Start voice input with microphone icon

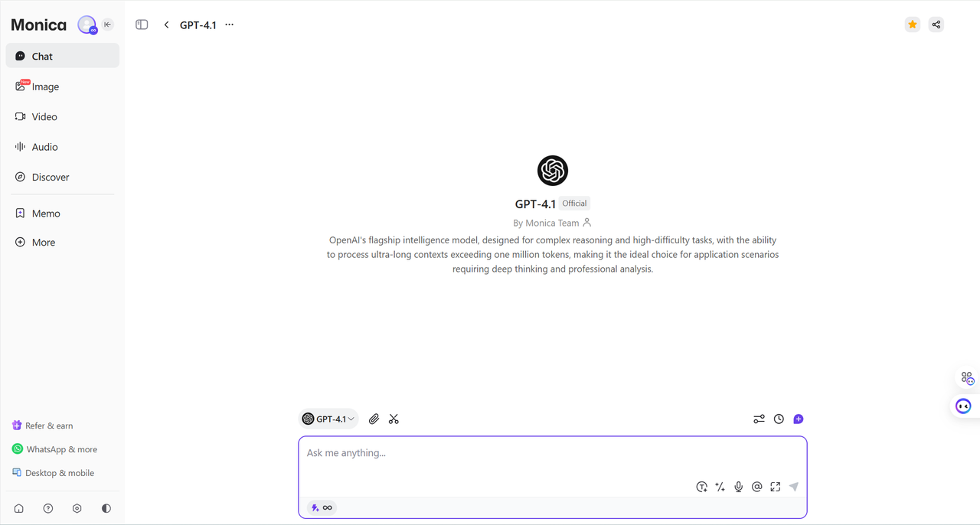click(x=739, y=487)
